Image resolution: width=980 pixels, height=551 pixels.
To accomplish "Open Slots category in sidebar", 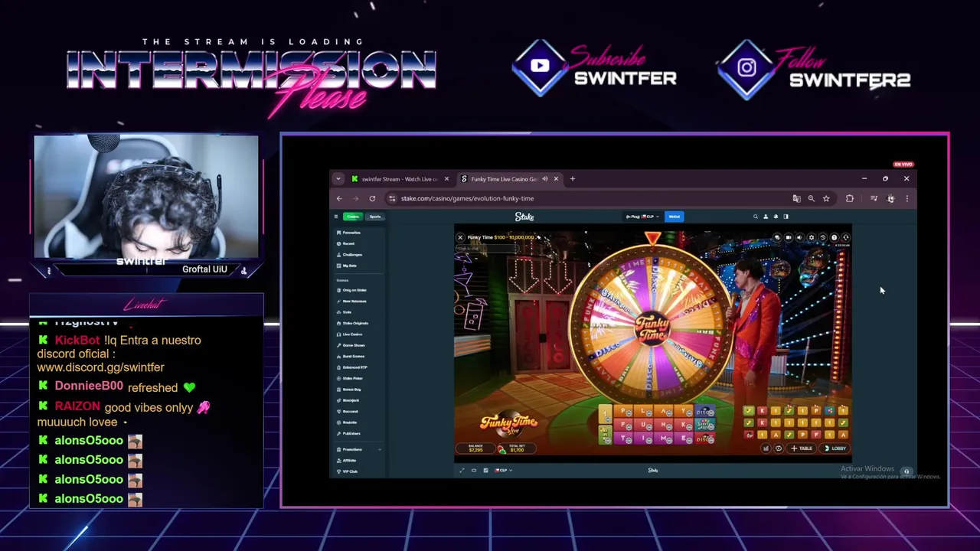I will coord(344,312).
